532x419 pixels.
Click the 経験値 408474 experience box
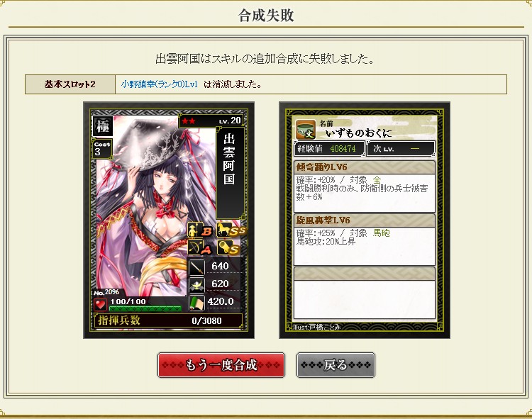click(x=329, y=148)
